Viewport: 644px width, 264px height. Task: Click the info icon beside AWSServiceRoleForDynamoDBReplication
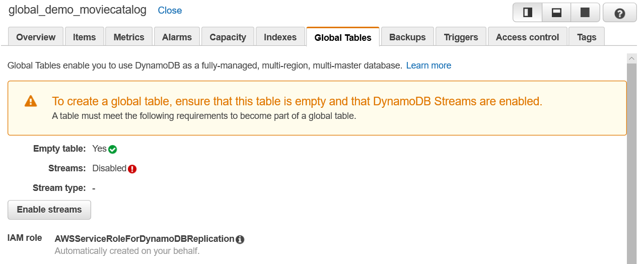pyautogui.click(x=240, y=239)
